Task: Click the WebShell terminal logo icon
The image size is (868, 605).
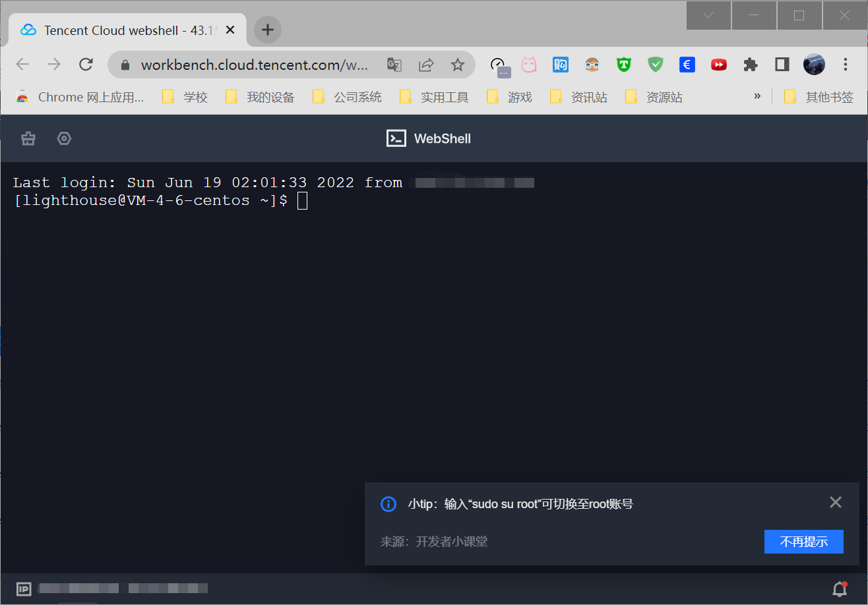Action: pyautogui.click(x=396, y=138)
